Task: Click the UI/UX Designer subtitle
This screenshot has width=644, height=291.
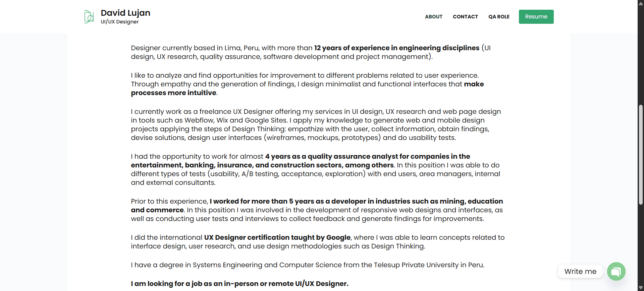Action: (x=120, y=22)
